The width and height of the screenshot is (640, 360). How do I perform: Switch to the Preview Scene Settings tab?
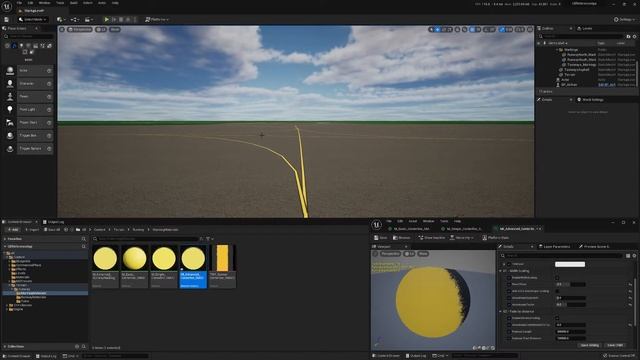click(594, 247)
